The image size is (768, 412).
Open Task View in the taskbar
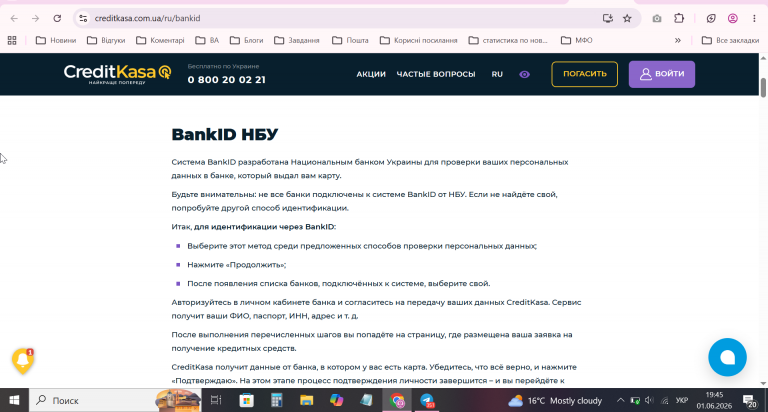pyautogui.click(x=216, y=400)
